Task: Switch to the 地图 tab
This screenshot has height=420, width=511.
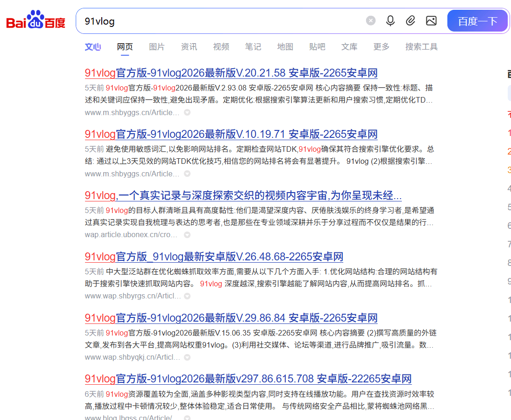Action: point(285,47)
